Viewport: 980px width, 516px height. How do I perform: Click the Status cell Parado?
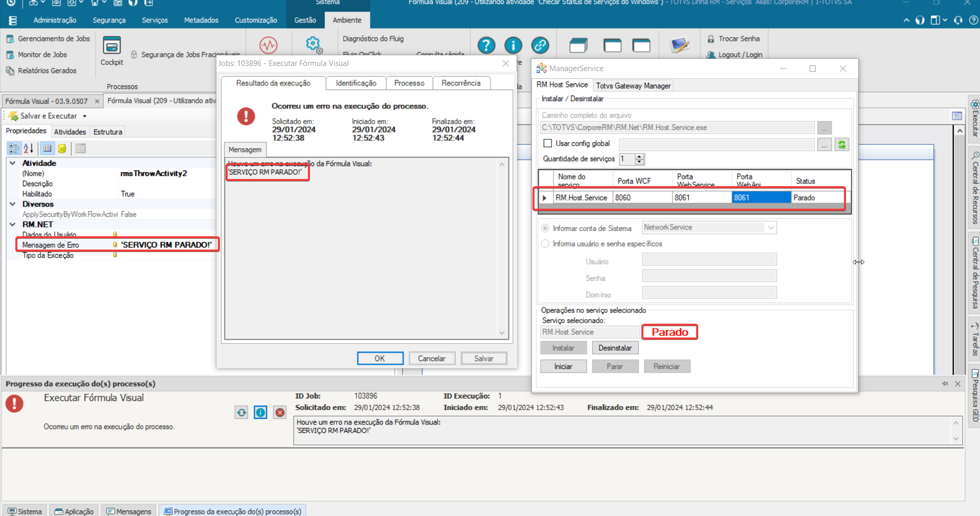click(817, 198)
